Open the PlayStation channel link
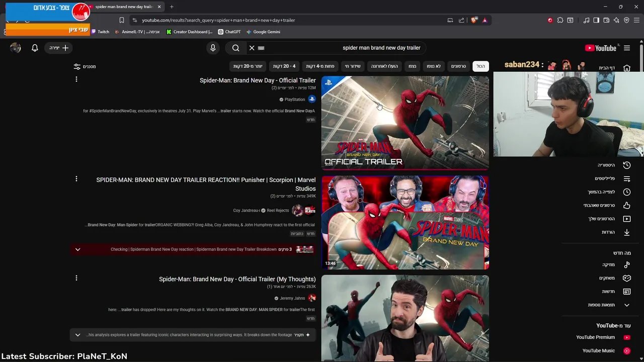Image resolution: width=644 pixels, height=362 pixels. click(x=295, y=100)
